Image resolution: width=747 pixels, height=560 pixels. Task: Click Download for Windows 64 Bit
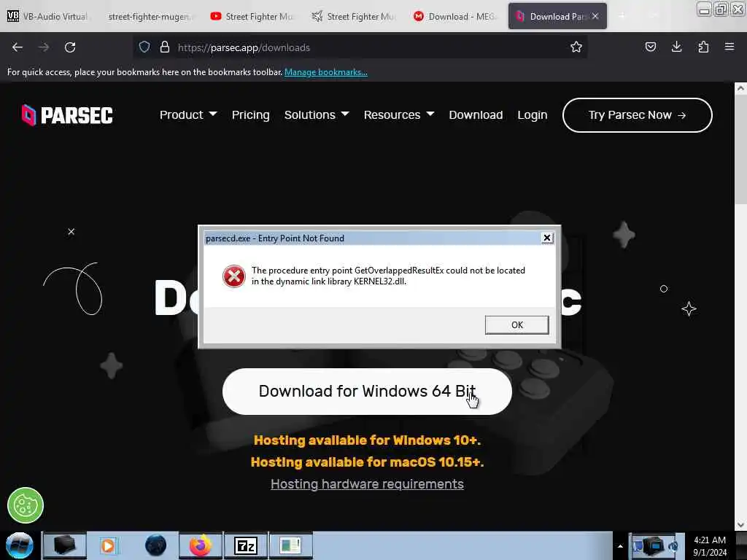367,392
